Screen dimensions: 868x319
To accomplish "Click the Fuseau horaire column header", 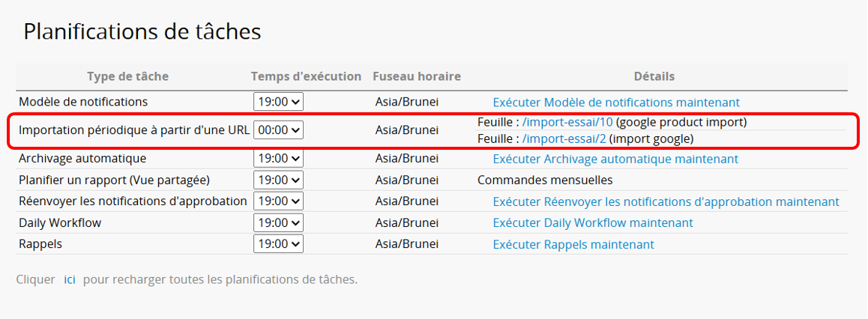I will pos(417,76).
